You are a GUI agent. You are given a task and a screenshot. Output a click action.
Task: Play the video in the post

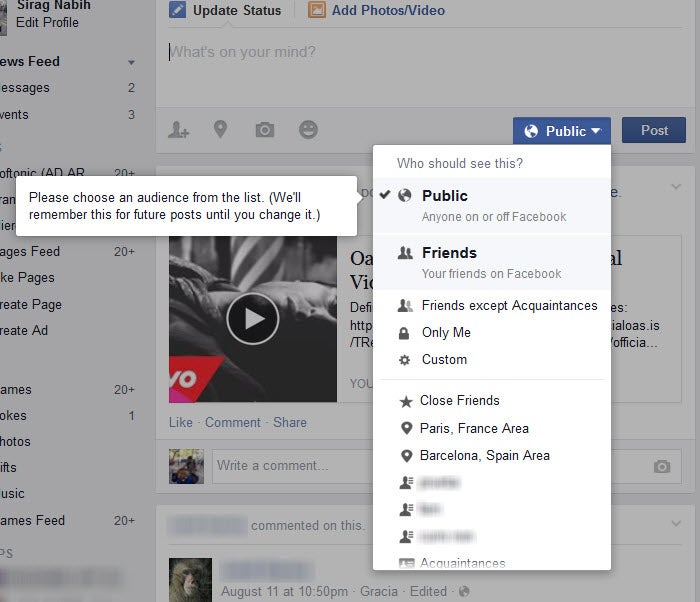click(x=253, y=319)
